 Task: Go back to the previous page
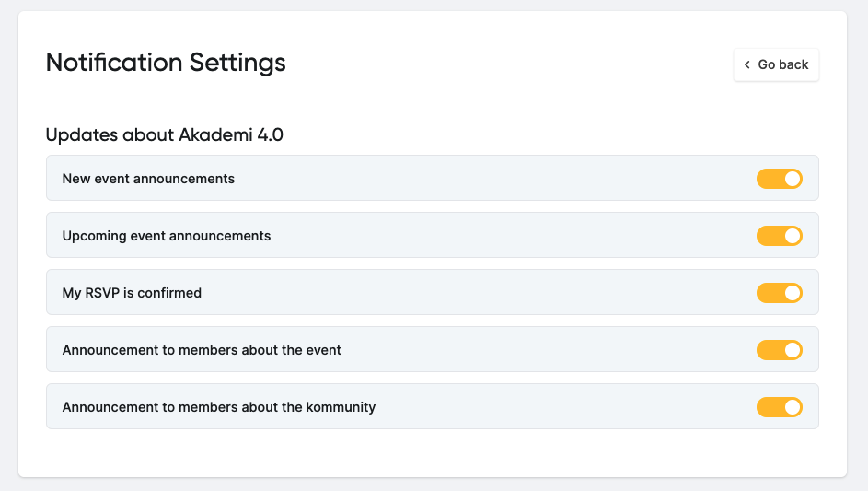[x=776, y=64]
